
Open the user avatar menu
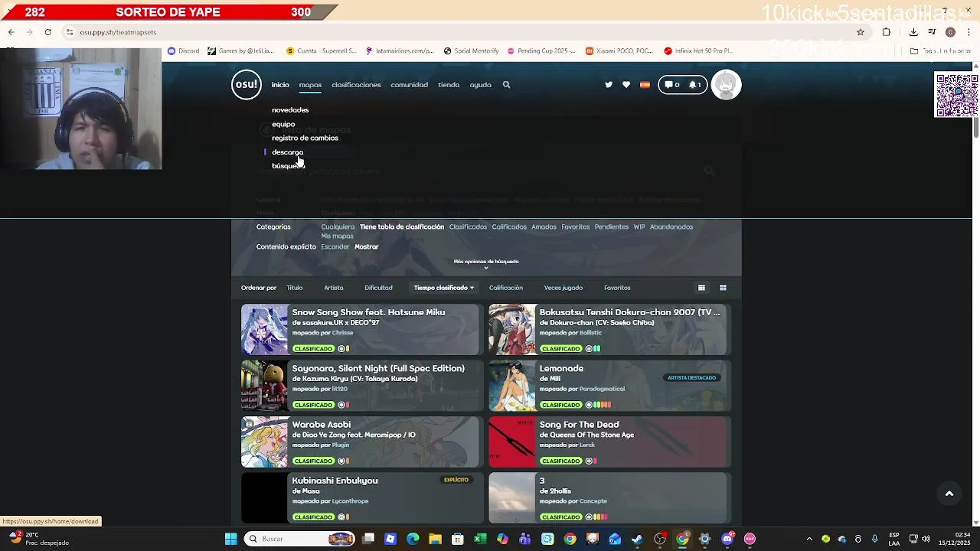pyautogui.click(x=726, y=85)
